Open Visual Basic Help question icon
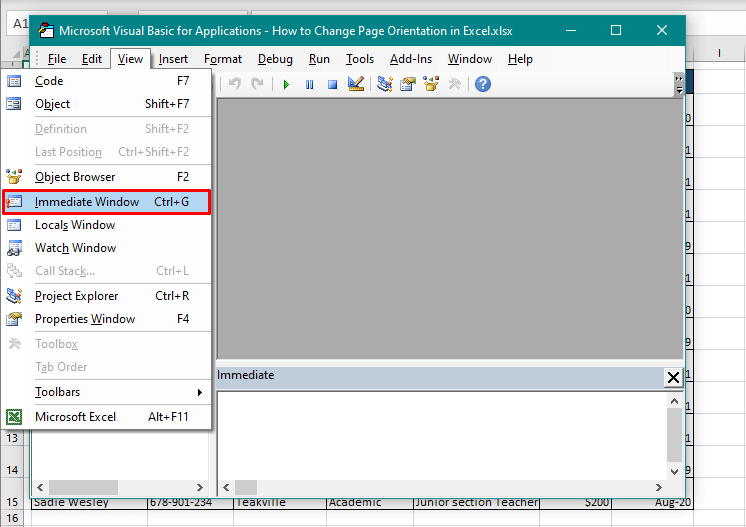The image size is (746, 527). pyautogui.click(x=482, y=84)
